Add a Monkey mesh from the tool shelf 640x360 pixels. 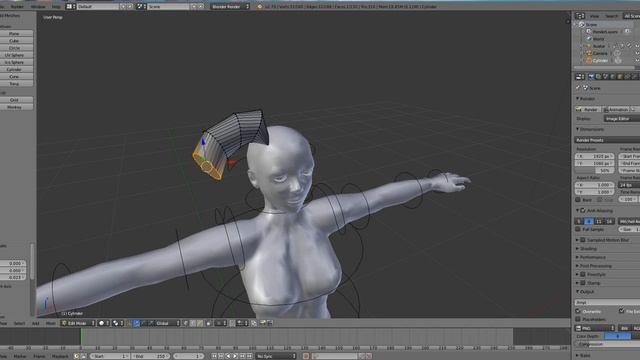coord(14,107)
